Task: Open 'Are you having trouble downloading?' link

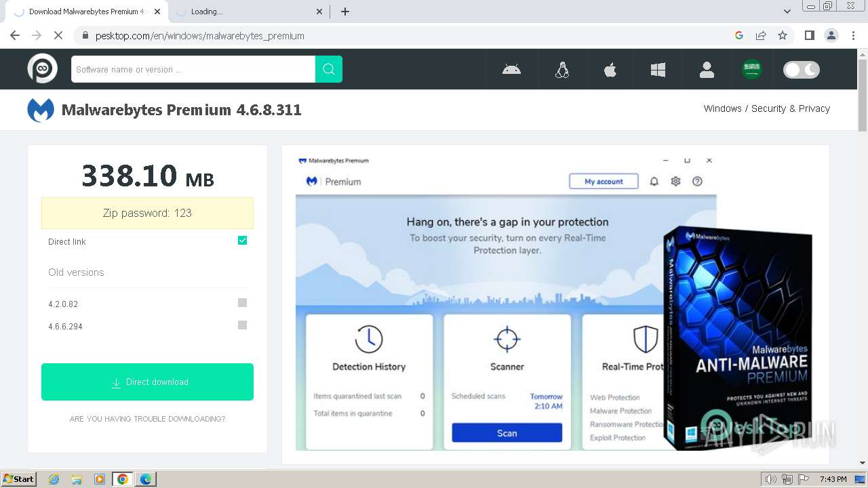Action: pos(147,419)
